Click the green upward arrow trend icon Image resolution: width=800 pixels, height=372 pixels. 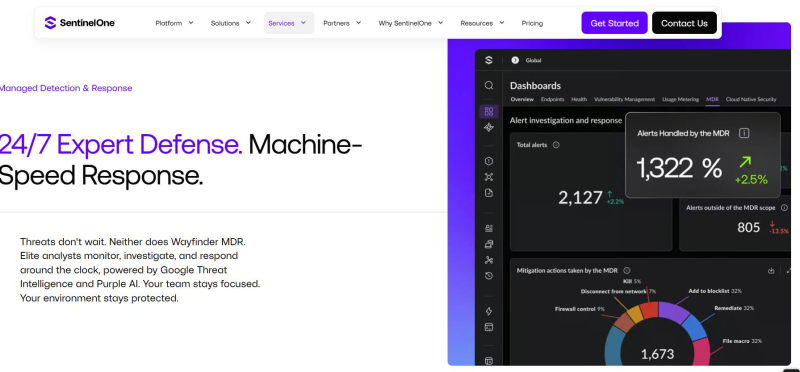pos(745,163)
